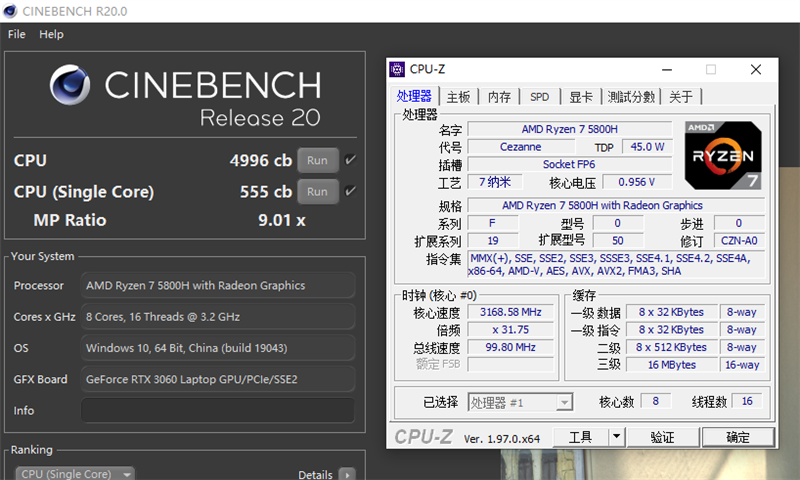Click the GFX Board GeForce RTX 3060 field
Viewport: 800px width, 480px height.
(x=218, y=380)
